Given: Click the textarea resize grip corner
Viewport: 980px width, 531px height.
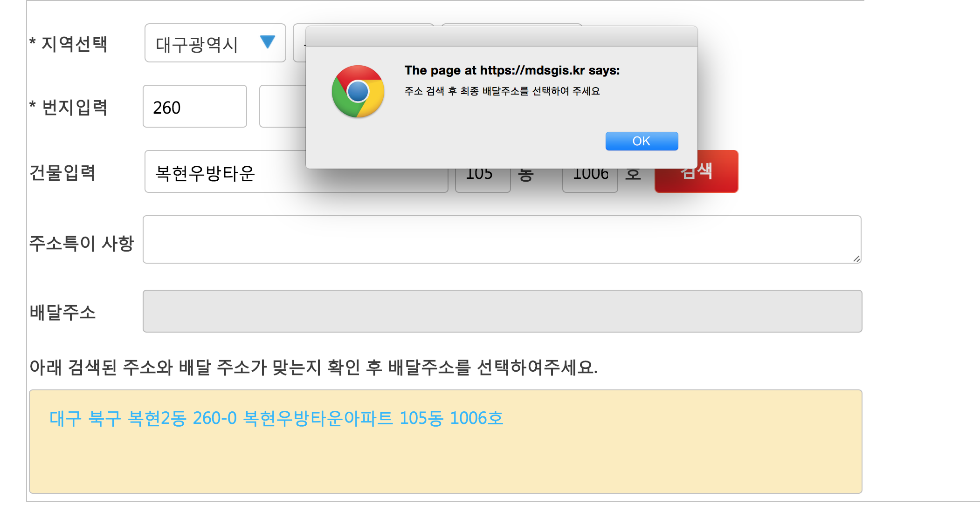Looking at the screenshot, I should (x=856, y=259).
